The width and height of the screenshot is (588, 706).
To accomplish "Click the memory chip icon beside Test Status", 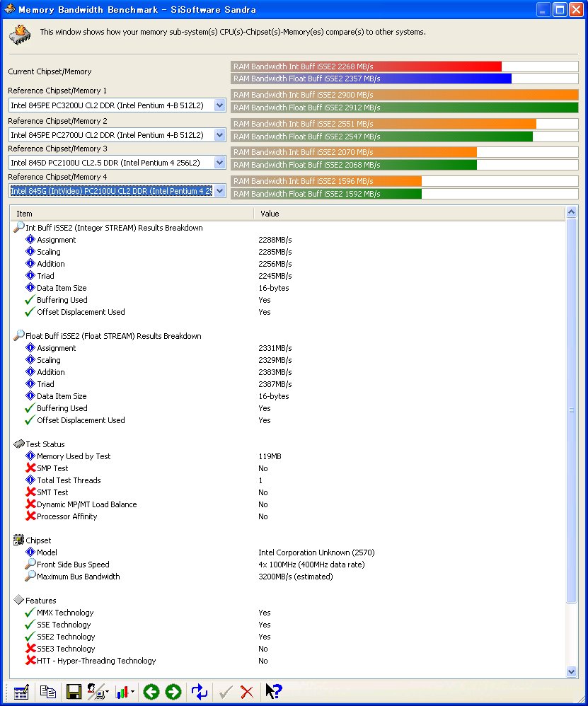I will (x=19, y=444).
